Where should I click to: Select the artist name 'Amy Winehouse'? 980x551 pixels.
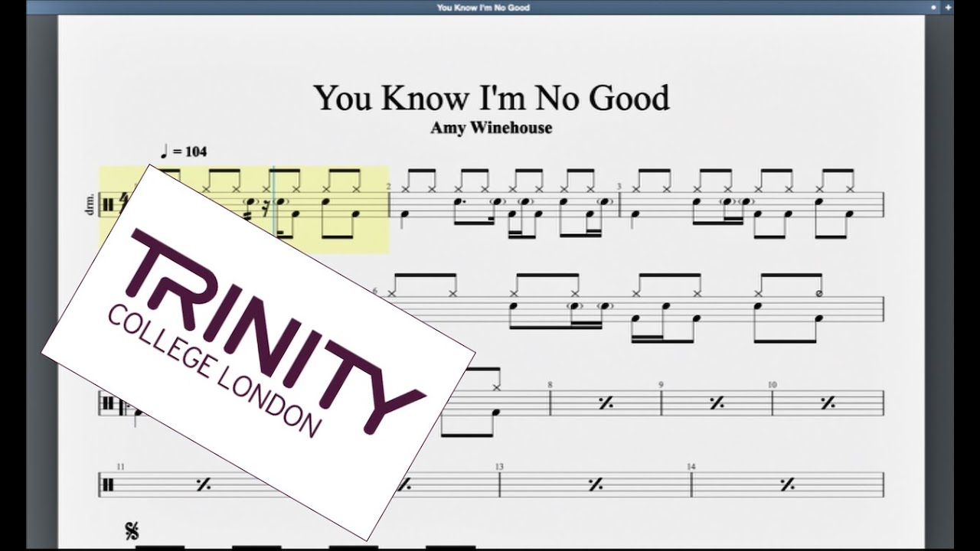click(x=492, y=128)
